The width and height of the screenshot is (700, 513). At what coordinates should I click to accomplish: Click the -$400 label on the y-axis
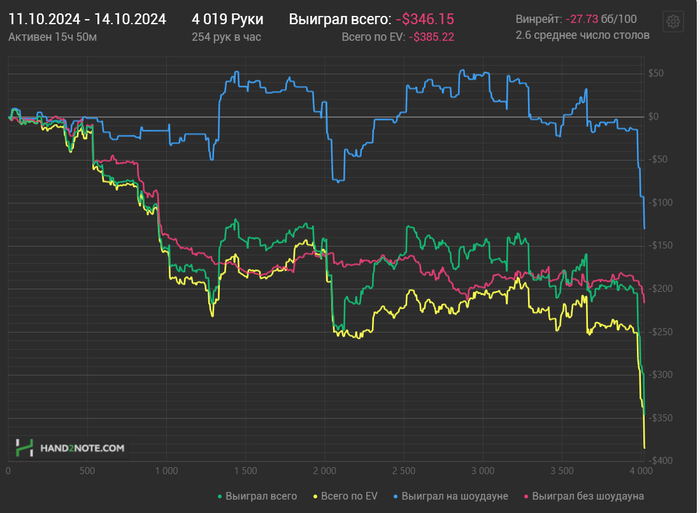660,461
